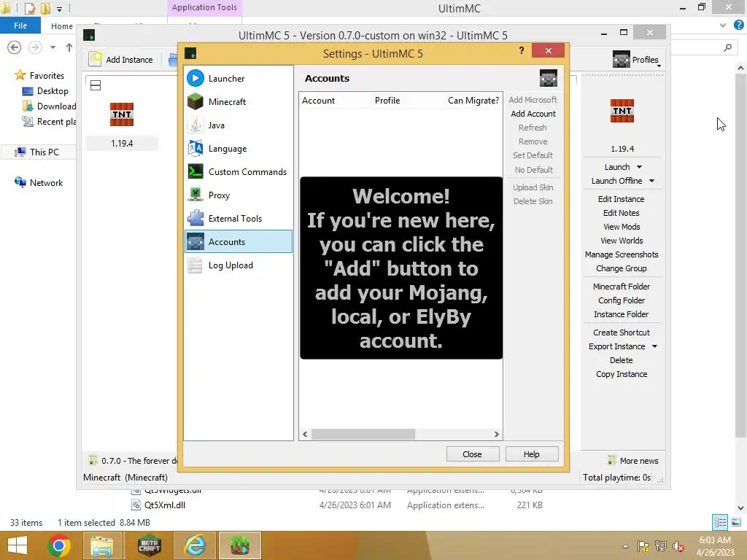Click Set Default account button

coord(533,155)
